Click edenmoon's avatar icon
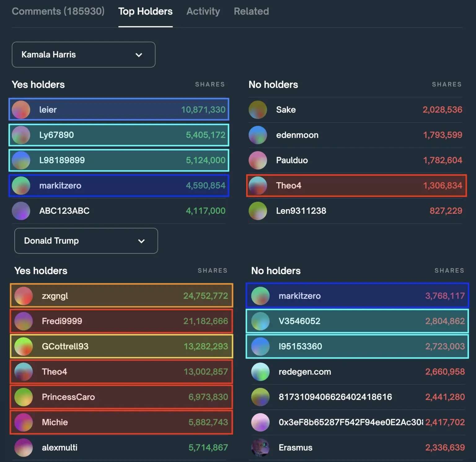 pyautogui.click(x=258, y=135)
